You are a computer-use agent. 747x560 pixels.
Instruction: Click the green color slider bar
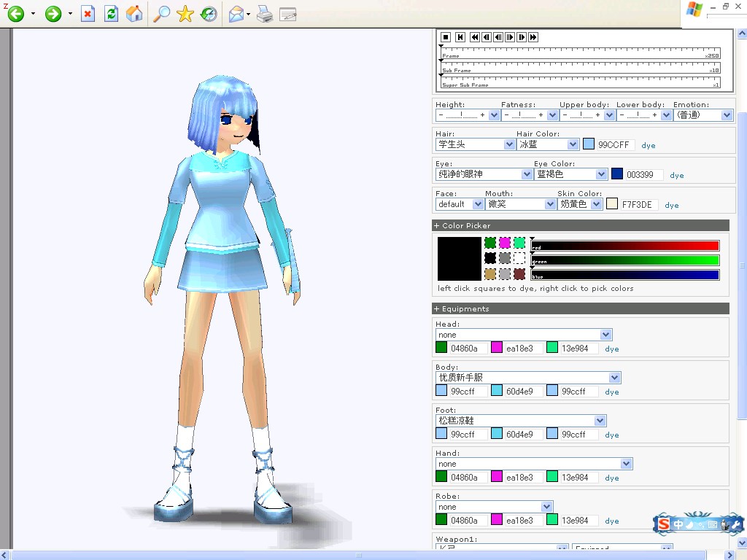[x=625, y=260]
